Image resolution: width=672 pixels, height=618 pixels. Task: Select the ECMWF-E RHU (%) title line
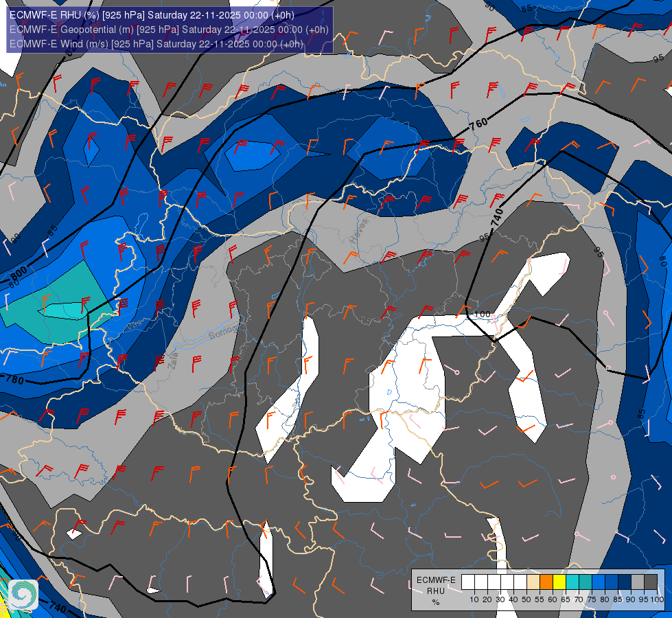click(152, 15)
